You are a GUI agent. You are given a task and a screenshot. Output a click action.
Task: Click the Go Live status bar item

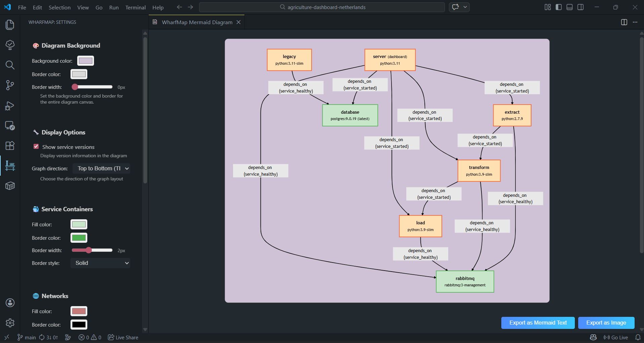[616, 337]
